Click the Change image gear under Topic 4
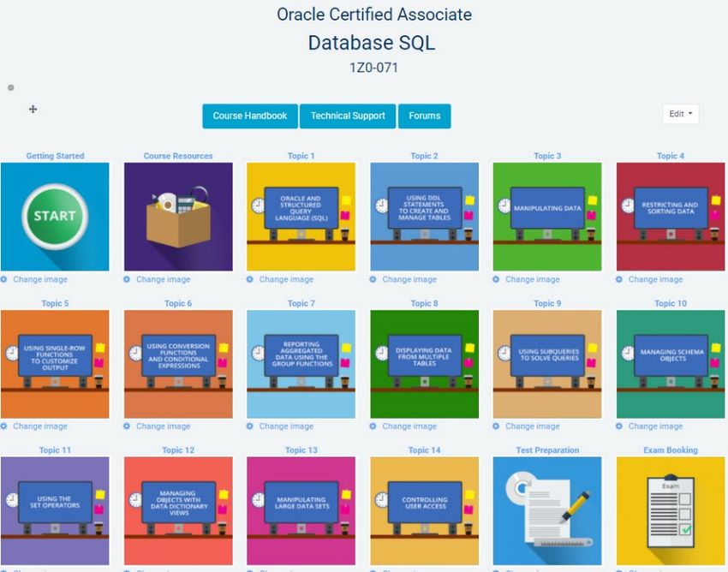The height and width of the screenshot is (572, 728). pyautogui.click(x=619, y=279)
